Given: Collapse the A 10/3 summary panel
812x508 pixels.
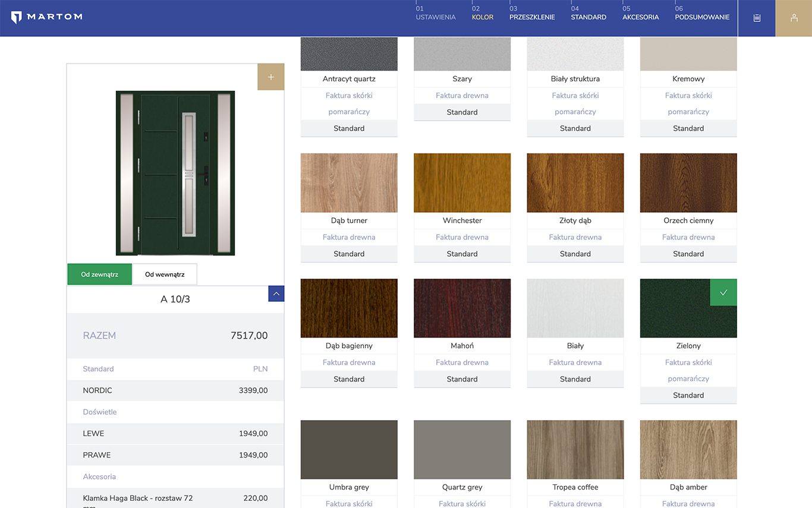Looking at the screenshot, I should pos(276,294).
